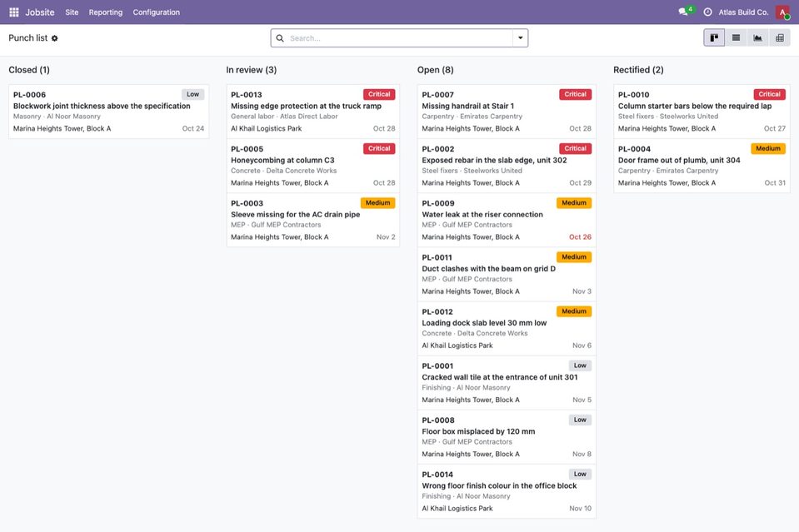Open card PL-0006 Blockwork joint thickness
799x532 pixels.
(108, 112)
